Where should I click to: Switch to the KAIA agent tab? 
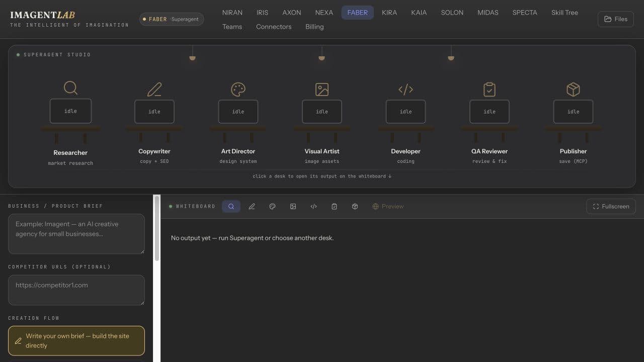point(419,13)
